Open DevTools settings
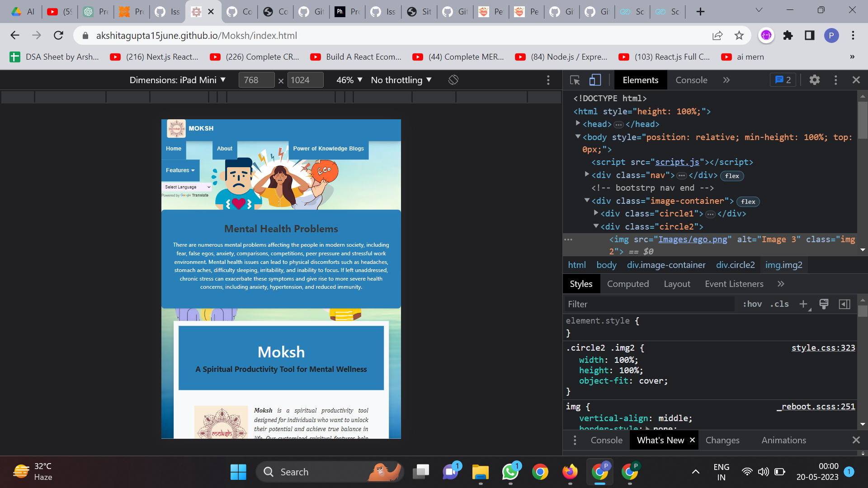 815,80
